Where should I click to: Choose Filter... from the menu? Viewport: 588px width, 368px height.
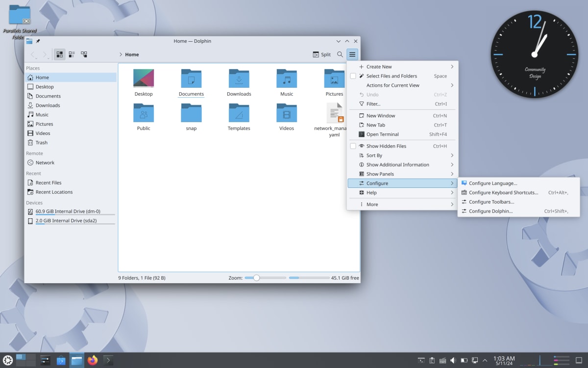coord(402,104)
